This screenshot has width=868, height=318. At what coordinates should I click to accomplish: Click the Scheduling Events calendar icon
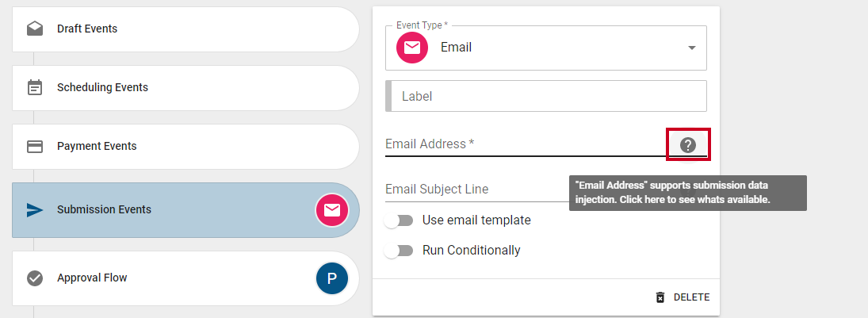point(35,87)
